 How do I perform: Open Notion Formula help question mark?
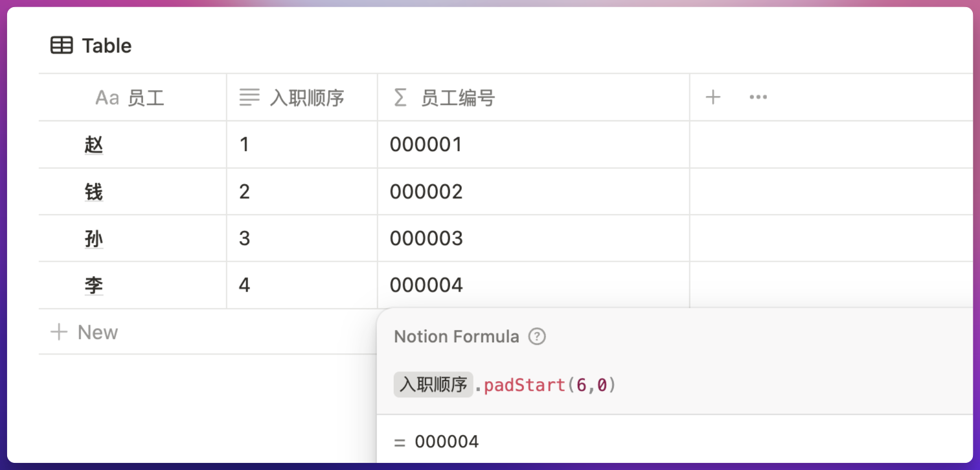537,336
